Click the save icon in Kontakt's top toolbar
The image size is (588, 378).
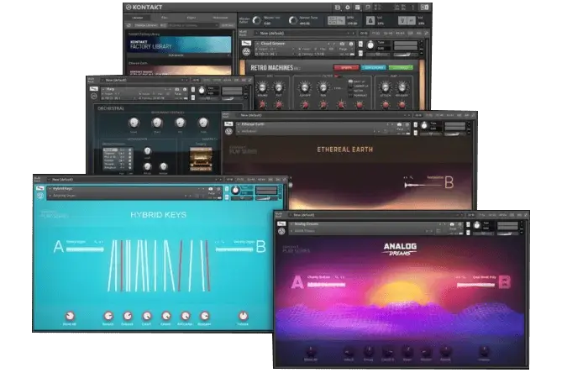(337, 7)
